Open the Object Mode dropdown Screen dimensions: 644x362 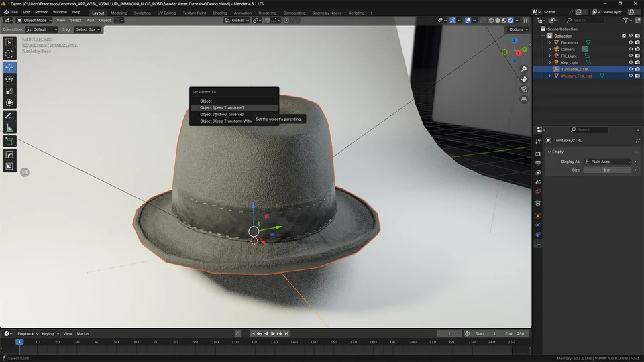point(34,20)
